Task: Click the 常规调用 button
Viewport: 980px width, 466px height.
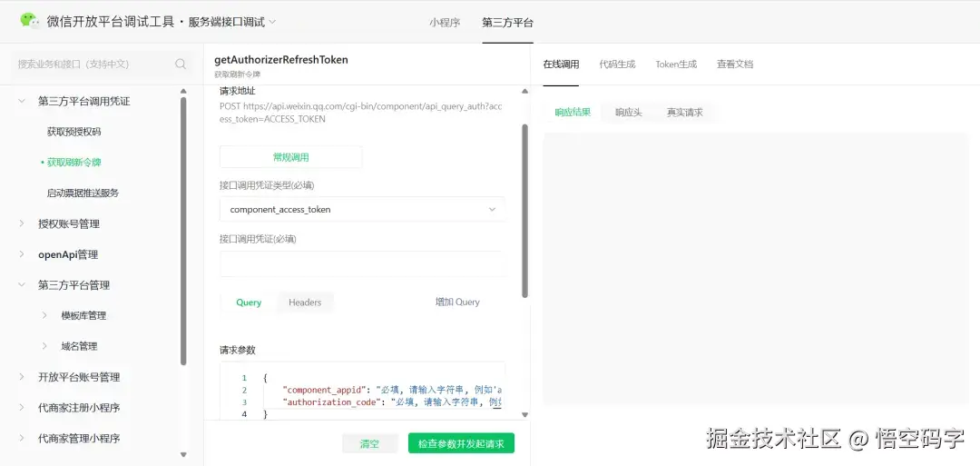Action: (x=290, y=157)
